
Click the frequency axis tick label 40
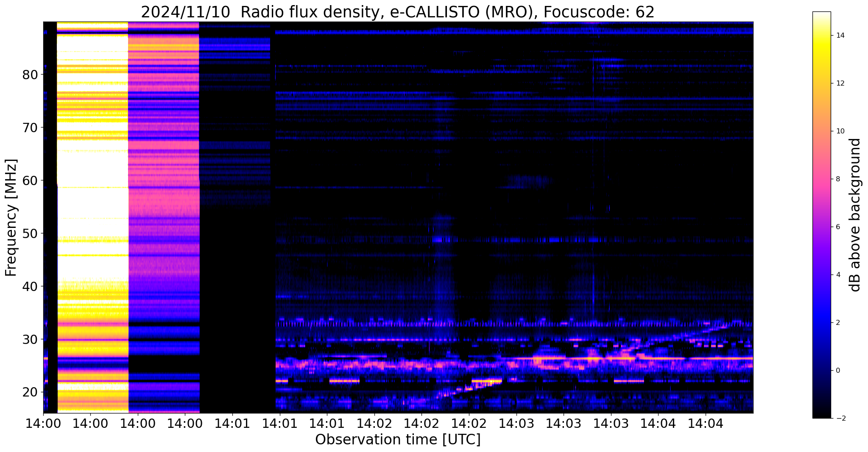(x=30, y=286)
